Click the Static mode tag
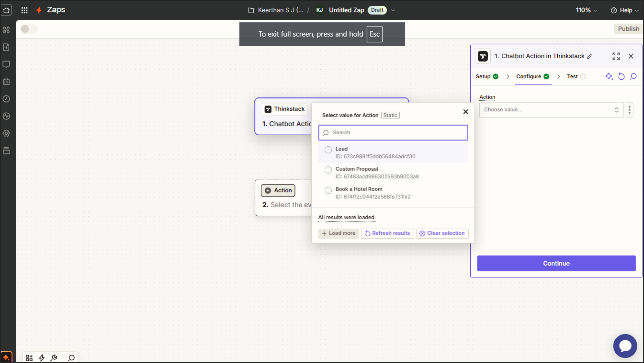 (390, 115)
